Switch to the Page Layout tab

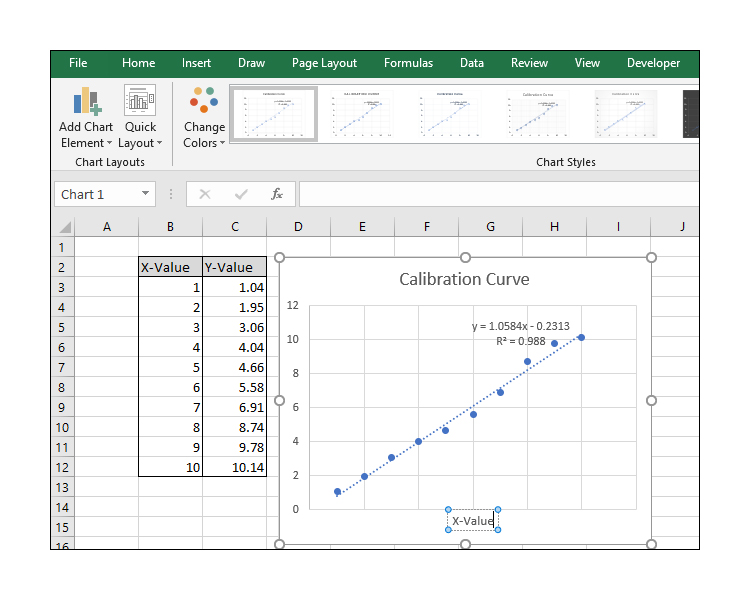point(324,63)
